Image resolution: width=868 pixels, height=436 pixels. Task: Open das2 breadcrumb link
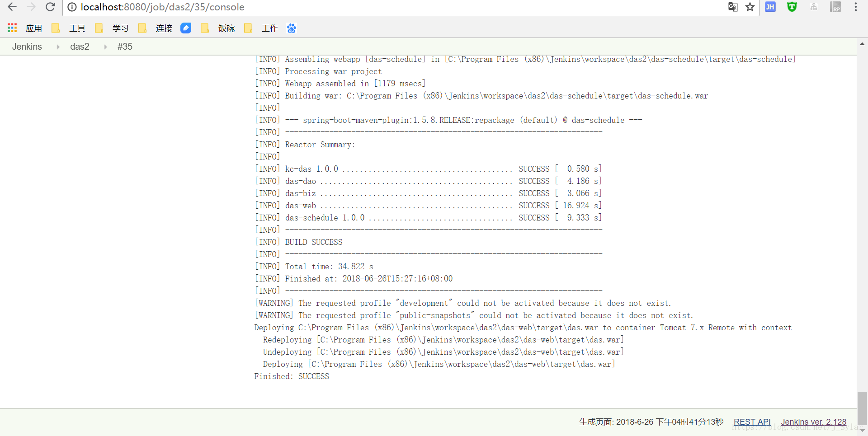(80, 47)
